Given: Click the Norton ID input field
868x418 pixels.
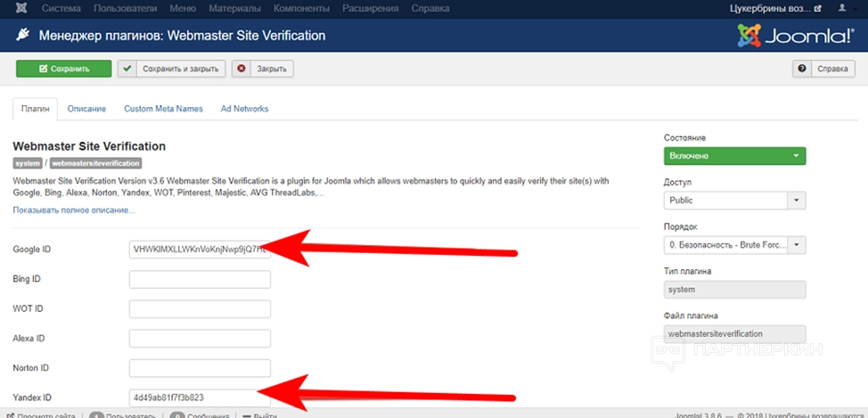Looking at the screenshot, I should coord(200,368).
